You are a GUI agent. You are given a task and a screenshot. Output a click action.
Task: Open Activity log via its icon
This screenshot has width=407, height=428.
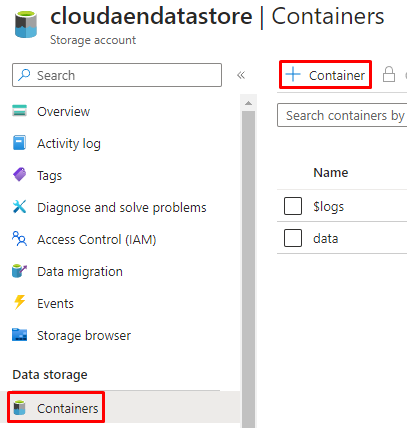(x=19, y=143)
